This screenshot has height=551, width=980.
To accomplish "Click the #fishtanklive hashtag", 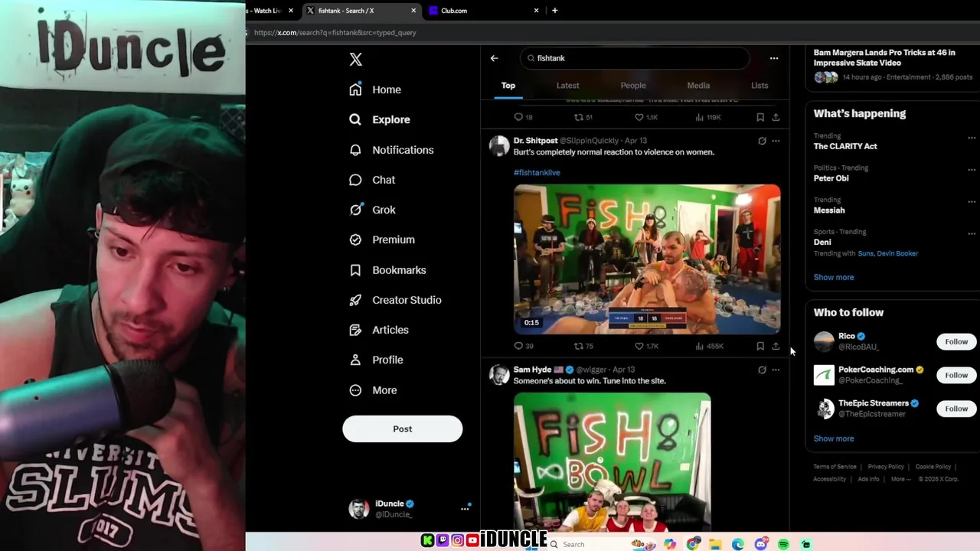I will tap(537, 172).
